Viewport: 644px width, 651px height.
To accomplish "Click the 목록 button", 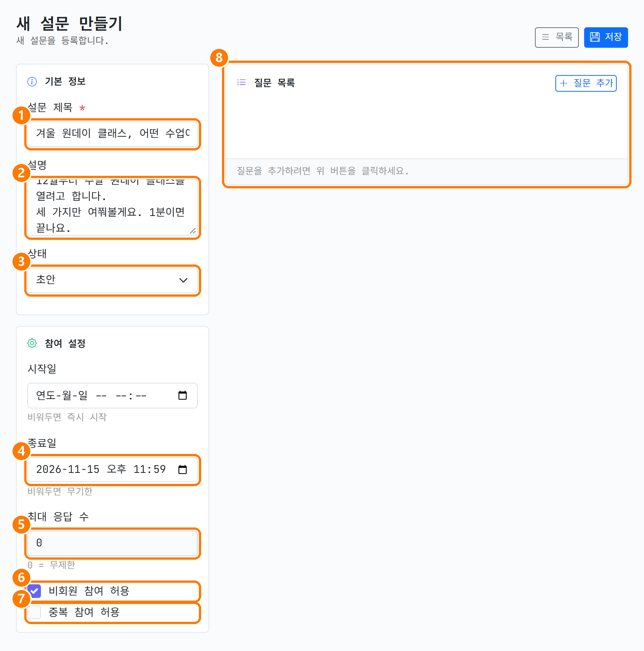I will point(556,37).
